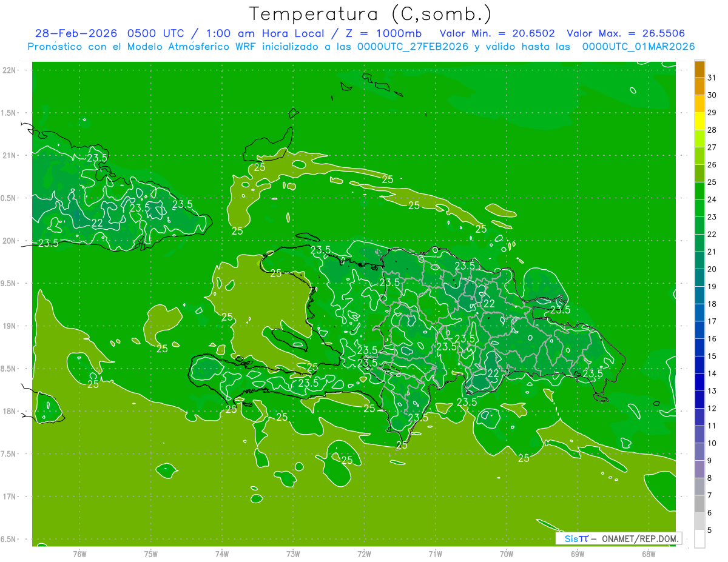Click the legend value '20'
728x562 pixels.
tap(712, 269)
